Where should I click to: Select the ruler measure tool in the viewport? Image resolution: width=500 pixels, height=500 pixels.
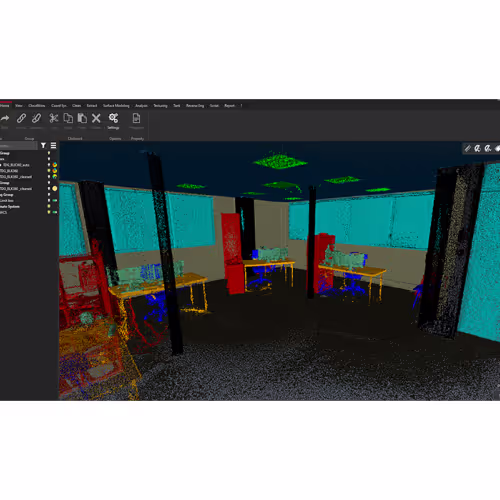coord(468,148)
